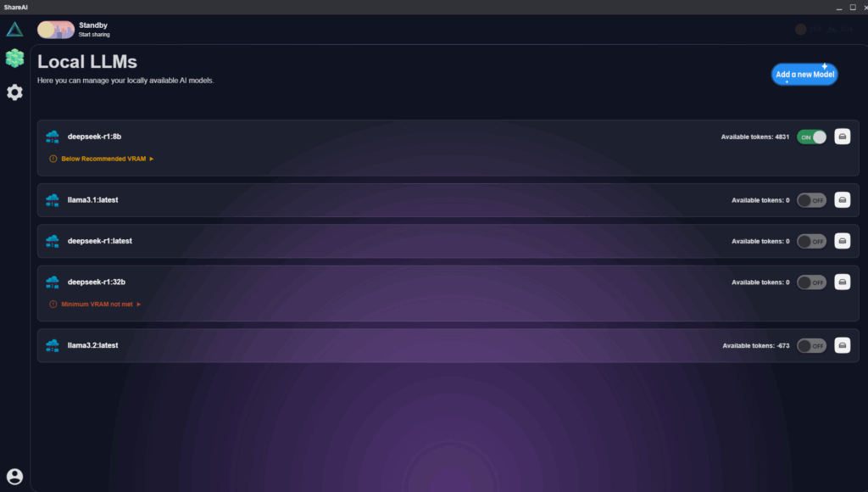This screenshot has width=868, height=492.
Task: Click the Local LLMs page heading
Action: pos(87,61)
